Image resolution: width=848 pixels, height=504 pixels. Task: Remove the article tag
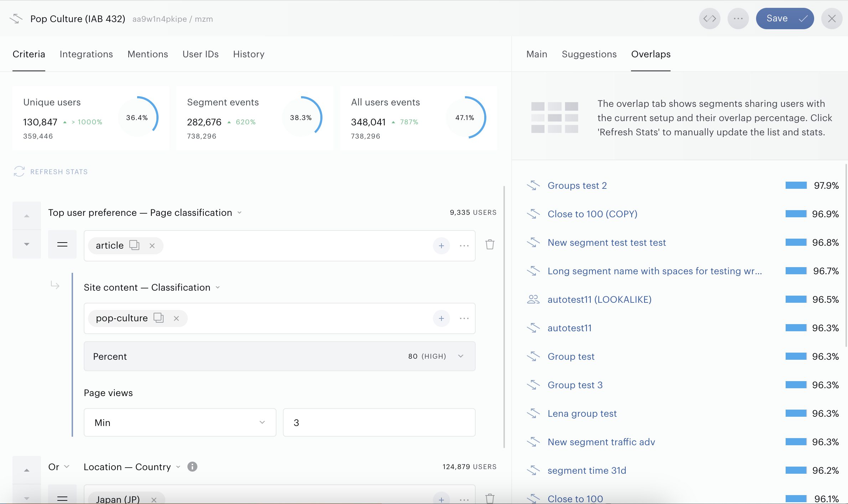[152, 245]
